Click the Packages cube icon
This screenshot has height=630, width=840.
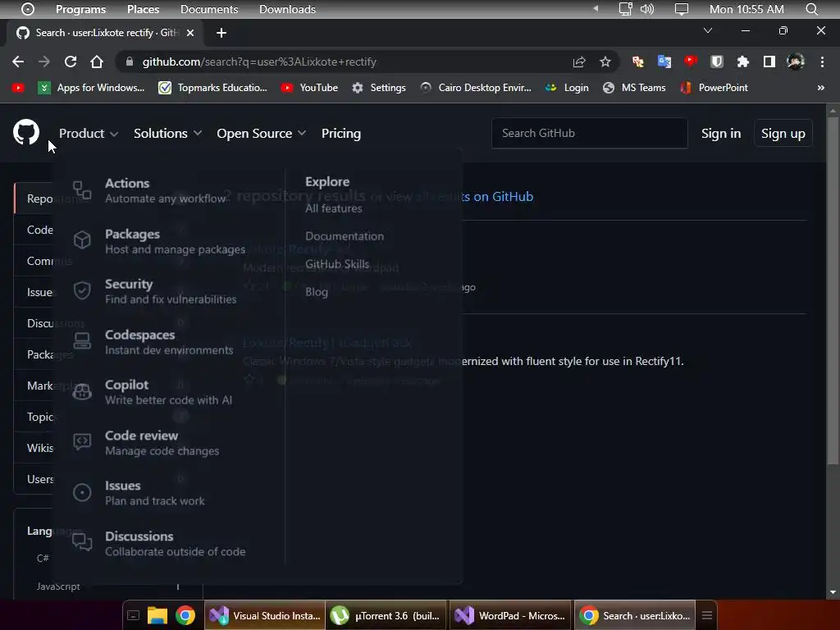[82, 240]
